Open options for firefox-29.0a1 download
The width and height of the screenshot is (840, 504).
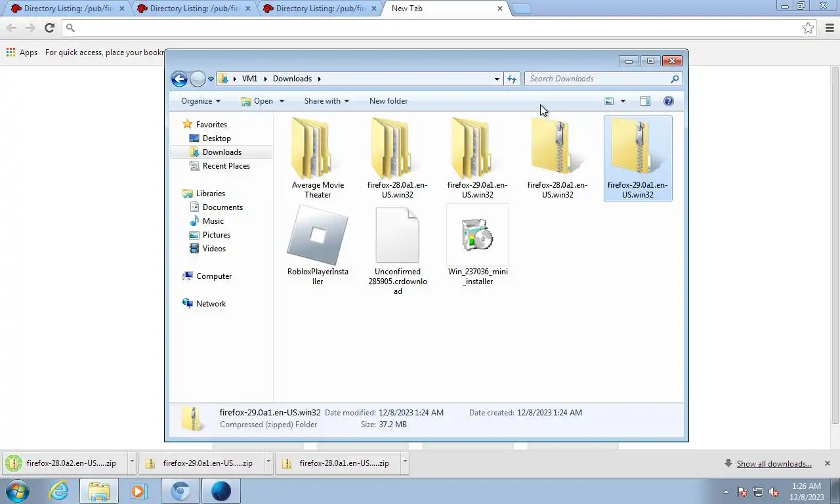(268, 463)
